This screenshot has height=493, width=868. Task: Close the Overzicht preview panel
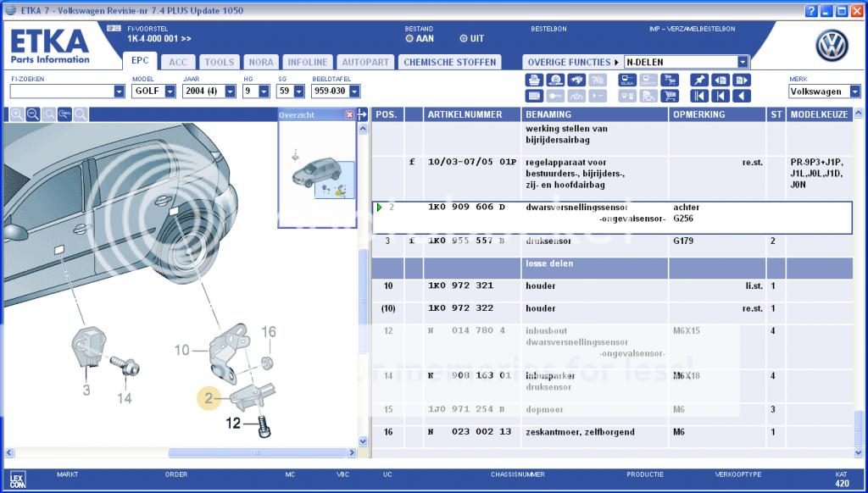pyautogui.click(x=349, y=114)
